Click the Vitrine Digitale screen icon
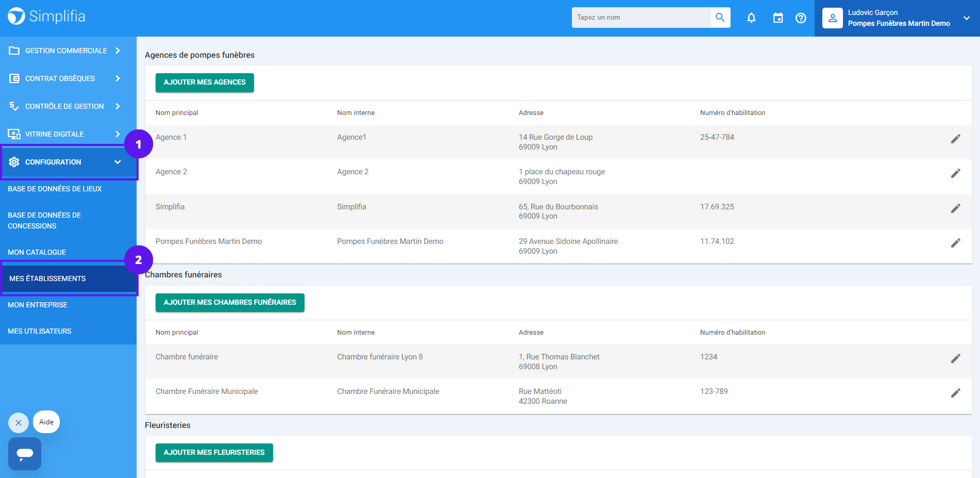Viewport: 980px width, 478px height. 14,134
